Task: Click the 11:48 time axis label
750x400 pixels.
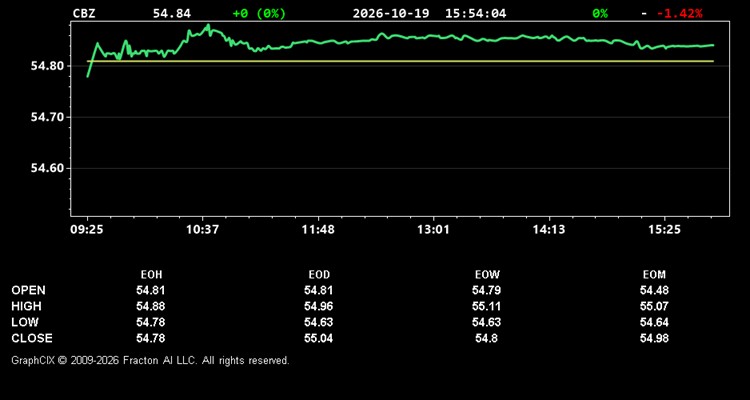Action: 319,230
